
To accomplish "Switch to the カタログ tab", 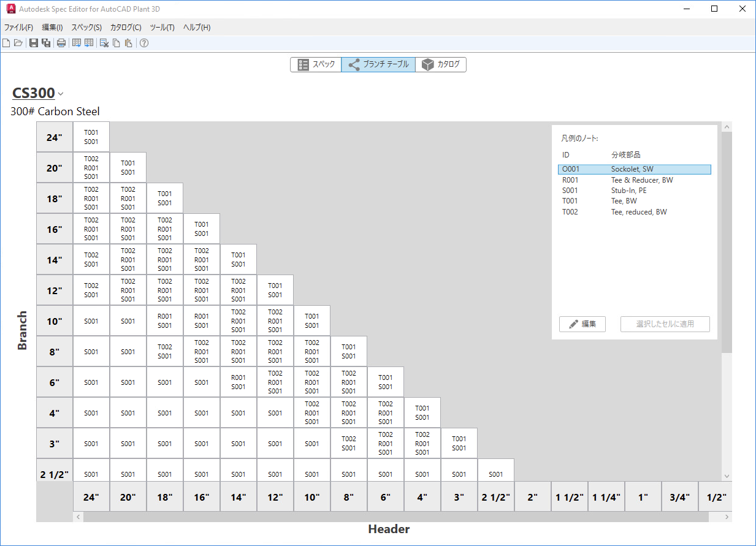I will 441,64.
